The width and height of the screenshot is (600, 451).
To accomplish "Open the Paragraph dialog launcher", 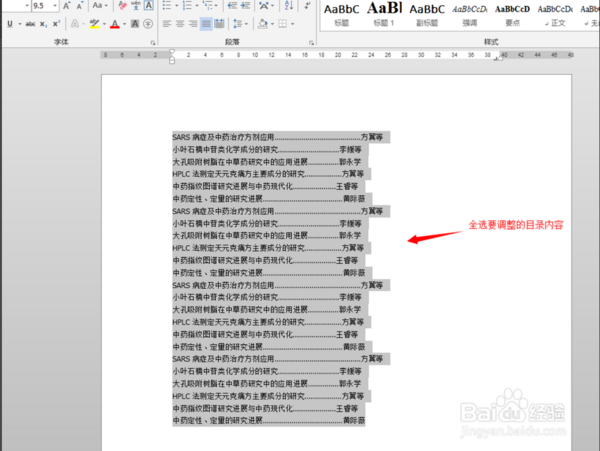I will 311,43.
